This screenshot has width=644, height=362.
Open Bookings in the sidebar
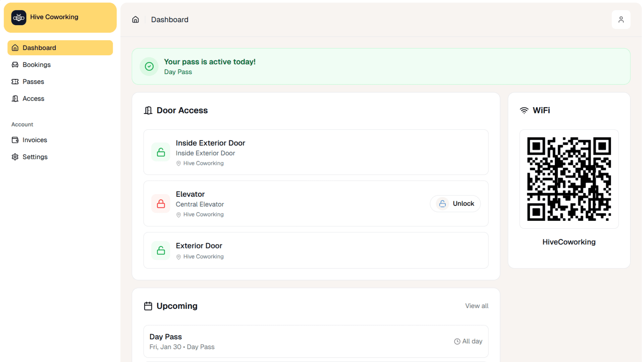click(x=37, y=65)
